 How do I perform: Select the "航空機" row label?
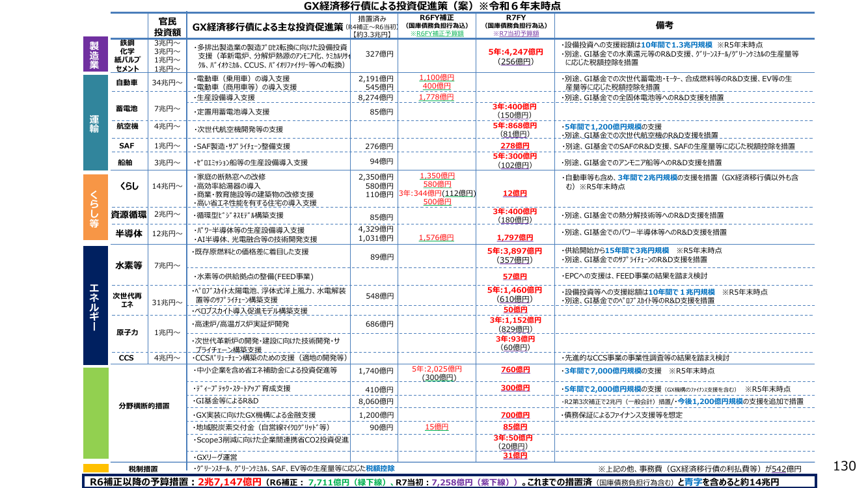point(127,126)
